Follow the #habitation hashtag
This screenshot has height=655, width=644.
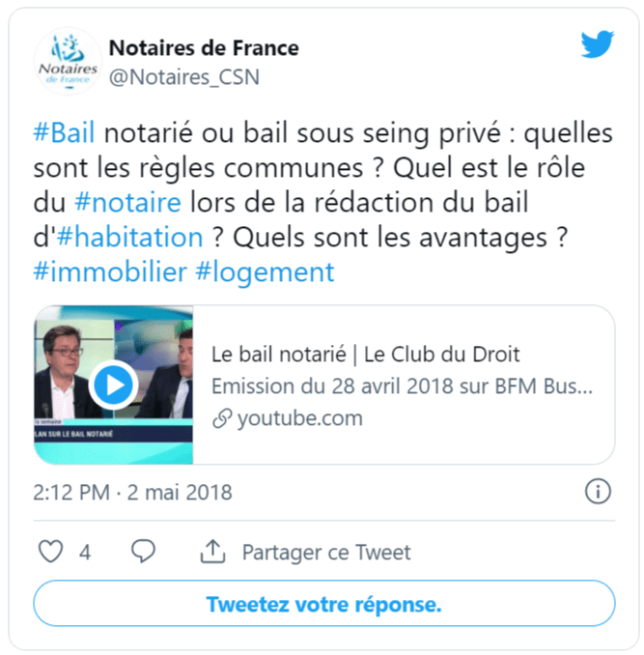click(x=129, y=237)
